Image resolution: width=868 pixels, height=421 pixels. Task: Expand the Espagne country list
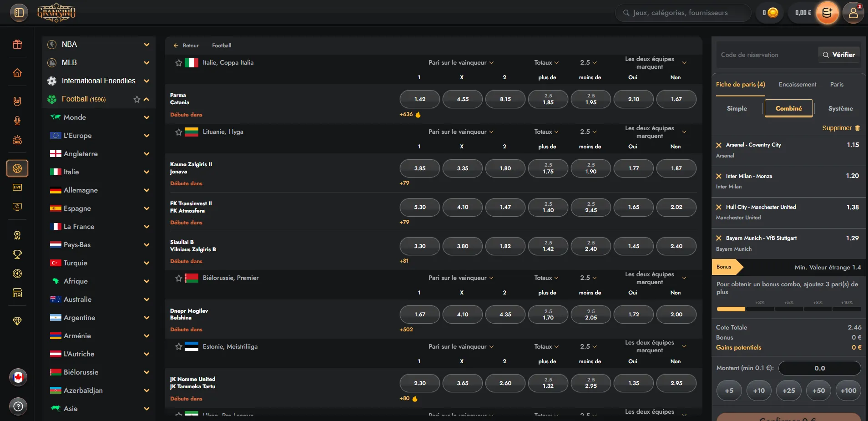click(146, 208)
